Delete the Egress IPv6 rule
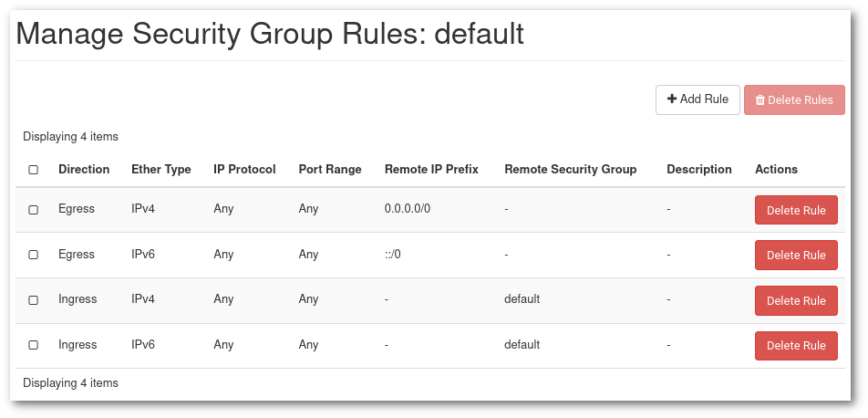Screen dimensions: 868x418 coord(796,255)
